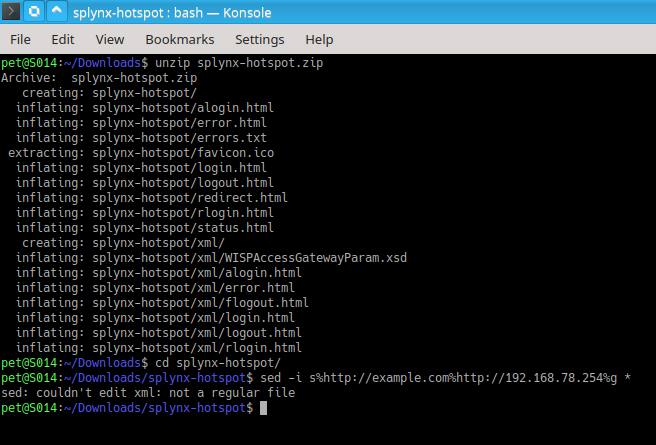Click the 'couldn't edit xml' error message

(147, 393)
